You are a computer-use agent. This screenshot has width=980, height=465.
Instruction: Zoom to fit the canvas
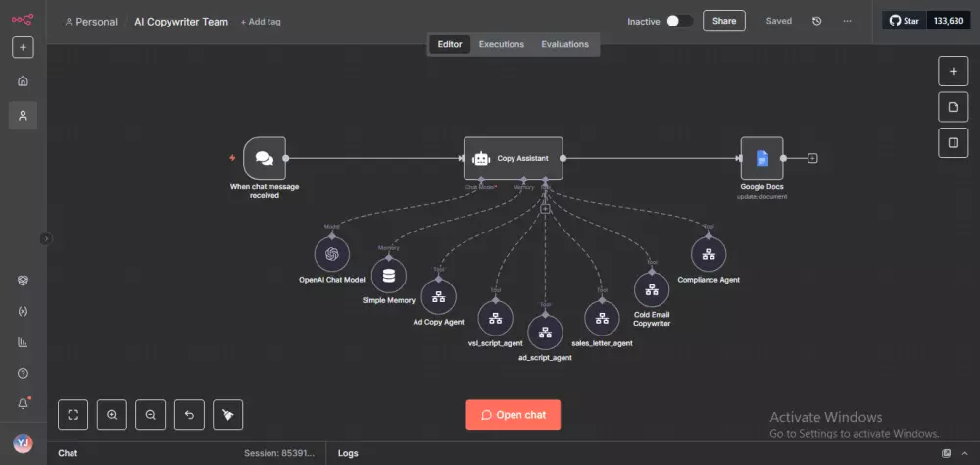click(73, 414)
